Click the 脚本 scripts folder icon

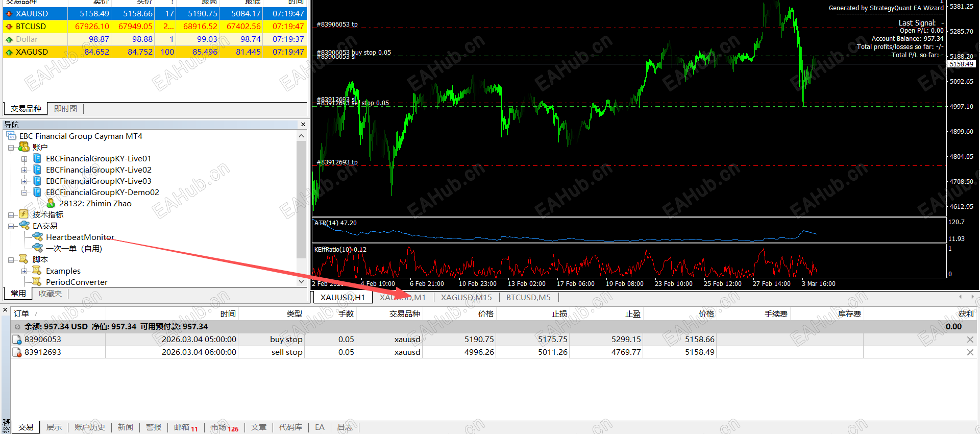[24, 259]
